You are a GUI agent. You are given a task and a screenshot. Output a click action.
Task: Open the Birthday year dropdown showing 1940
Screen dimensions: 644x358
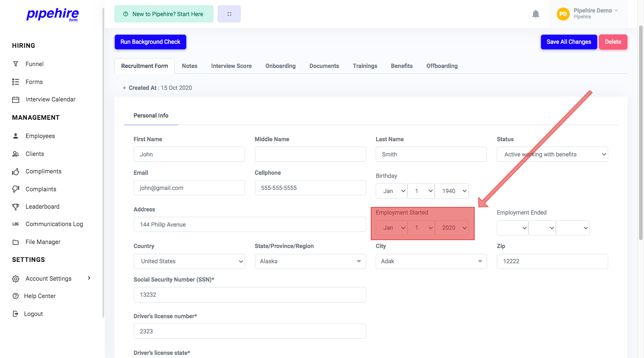tap(452, 191)
